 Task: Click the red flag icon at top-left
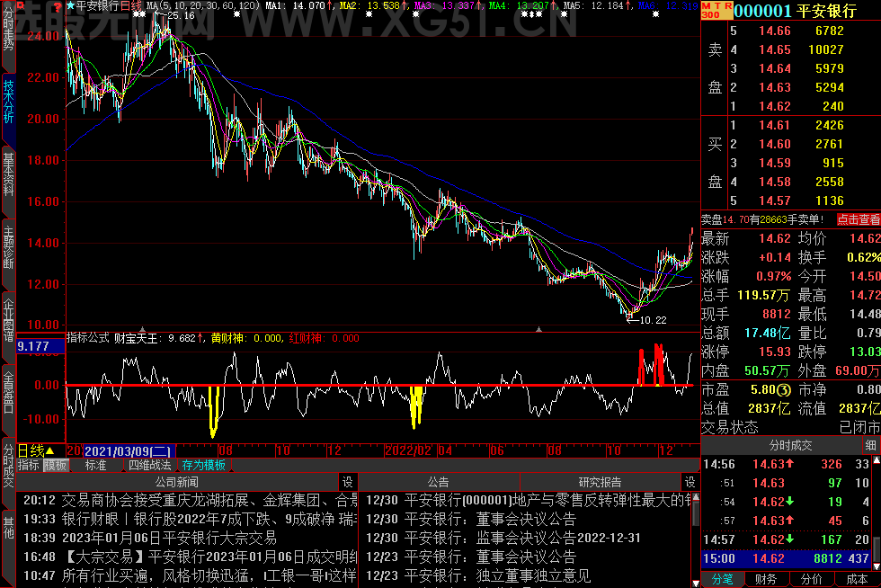[x=21, y=6]
